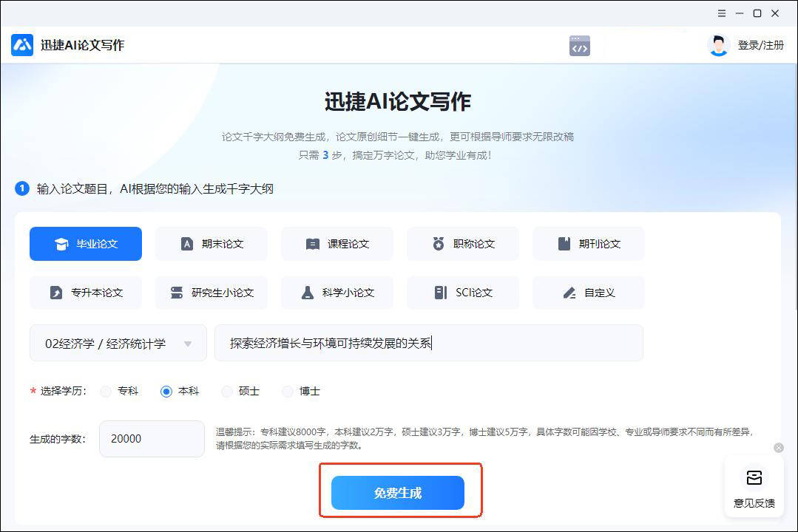
Task: Select 硕士 education level
Action: 240,391
